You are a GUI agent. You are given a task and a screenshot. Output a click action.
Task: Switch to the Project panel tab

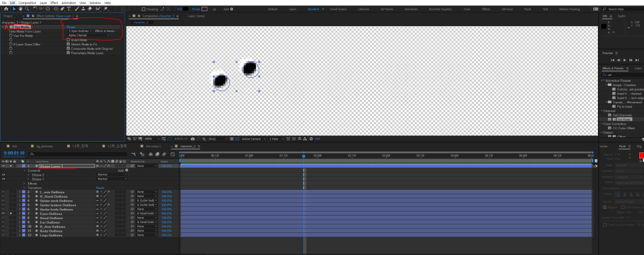tap(8, 16)
